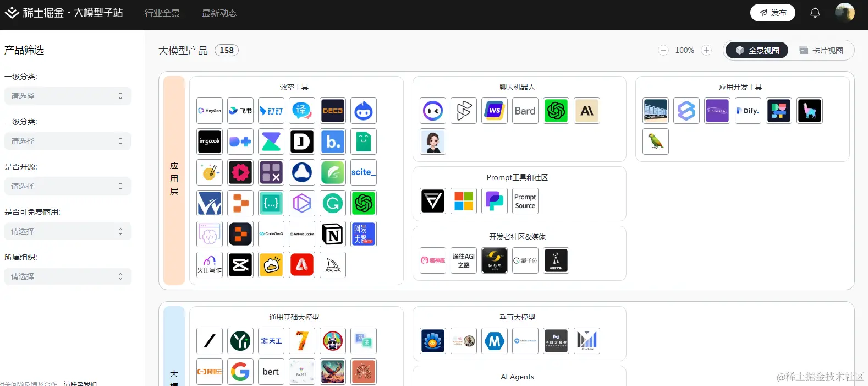The image size is (868, 386).
Task: Click the Grammarly G icon
Action: click(x=333, y=203)
